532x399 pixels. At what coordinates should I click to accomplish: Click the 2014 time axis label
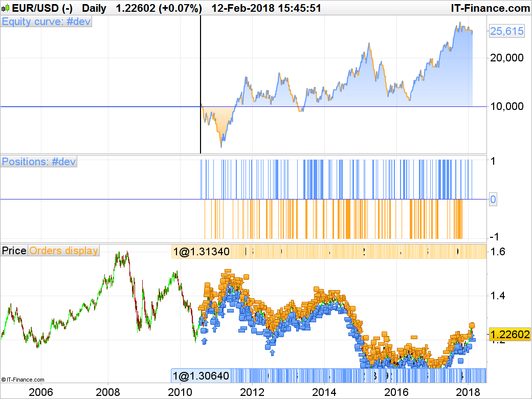tap(324, 392)
